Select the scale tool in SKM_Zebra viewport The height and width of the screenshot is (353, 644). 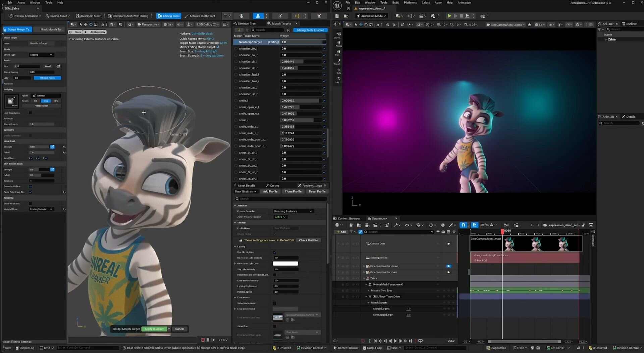[x=96, y=24]
